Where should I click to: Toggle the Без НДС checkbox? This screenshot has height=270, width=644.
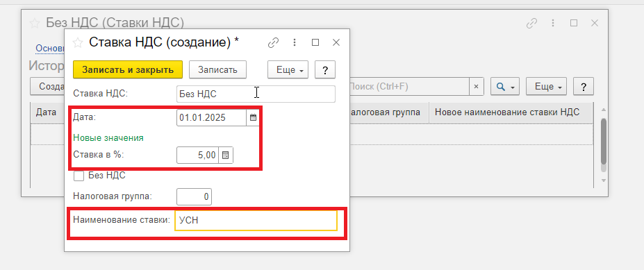pyautogui.click(x=79, y=176)
